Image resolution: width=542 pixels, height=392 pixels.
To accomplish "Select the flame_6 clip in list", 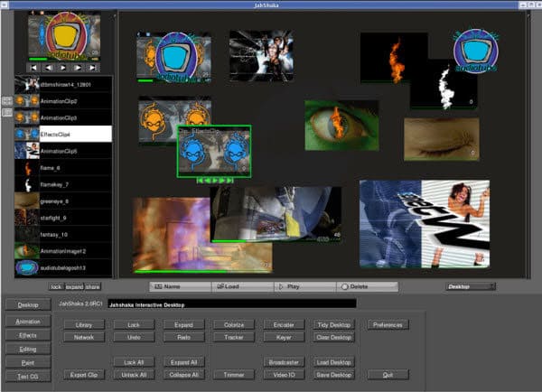I will tap(63, 168).
